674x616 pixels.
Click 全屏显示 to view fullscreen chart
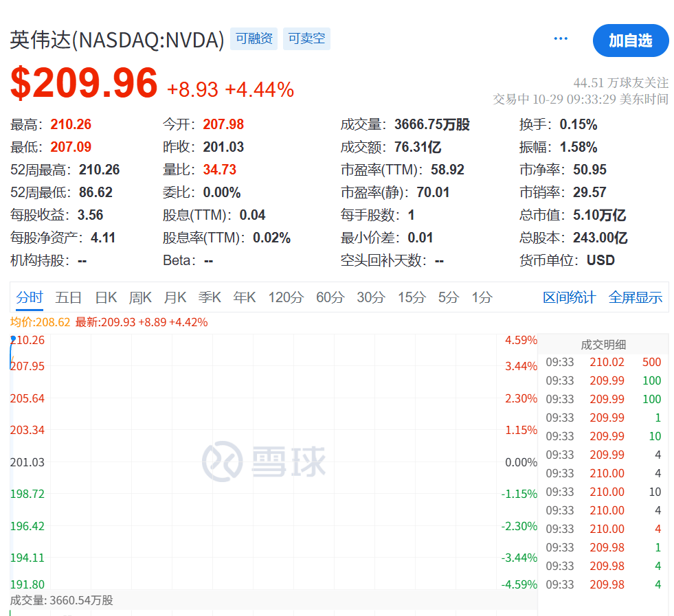(x=635, y=297)
